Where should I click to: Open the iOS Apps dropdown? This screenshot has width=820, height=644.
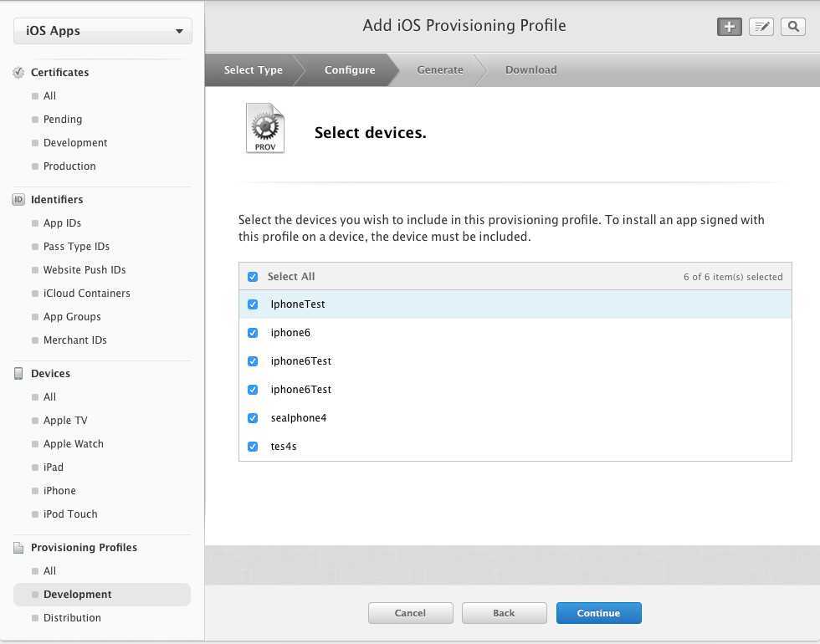[x=103, y=31]
